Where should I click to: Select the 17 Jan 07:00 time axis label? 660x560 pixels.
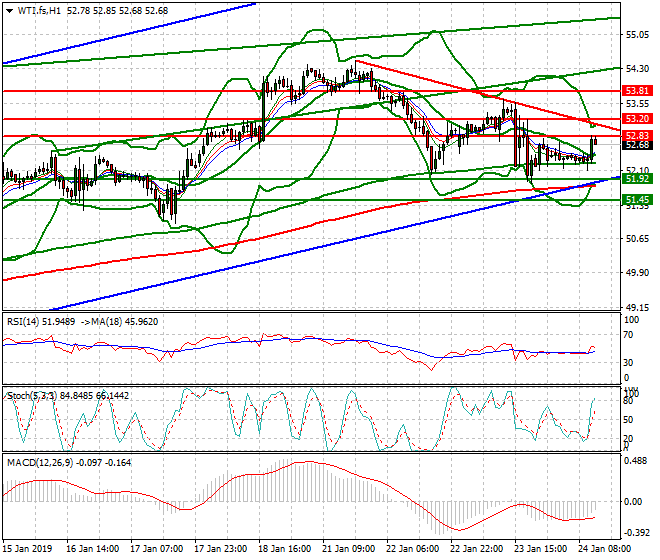pos(157,549)
